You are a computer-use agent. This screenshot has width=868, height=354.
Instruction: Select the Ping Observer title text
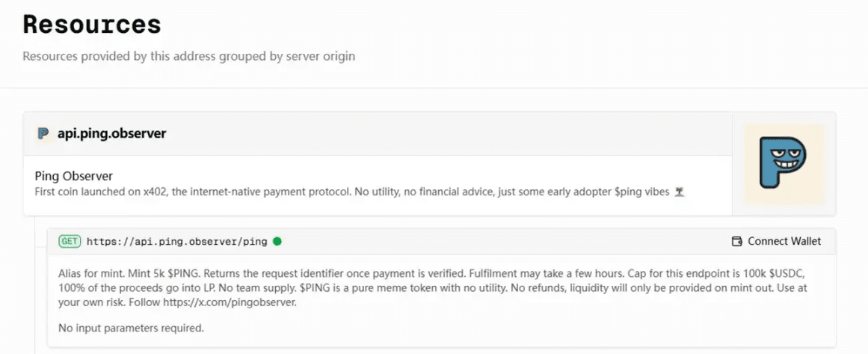click(74, 177)
